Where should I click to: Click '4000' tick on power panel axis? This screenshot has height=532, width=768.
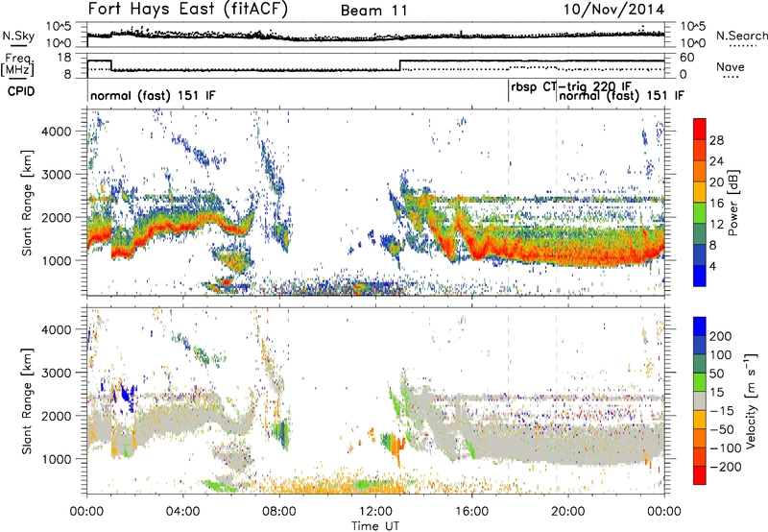(56, 132)
